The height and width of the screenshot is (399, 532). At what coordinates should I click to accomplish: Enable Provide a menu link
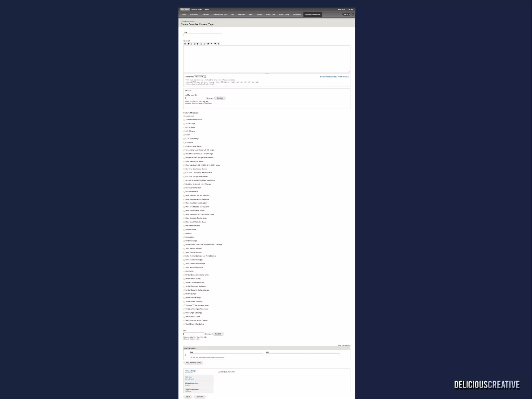(219, 372)
